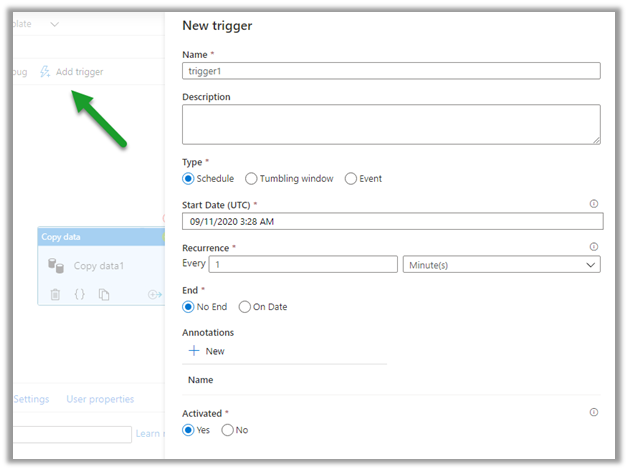Screen dimensions: 628x471
Task: Set Activated to No
Action: (227, 430)
